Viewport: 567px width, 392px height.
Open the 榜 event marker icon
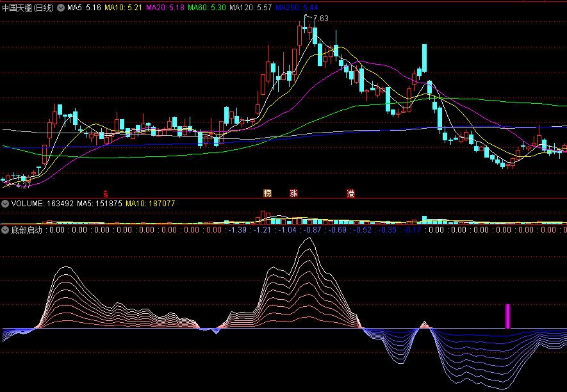(x=268, y=193)
